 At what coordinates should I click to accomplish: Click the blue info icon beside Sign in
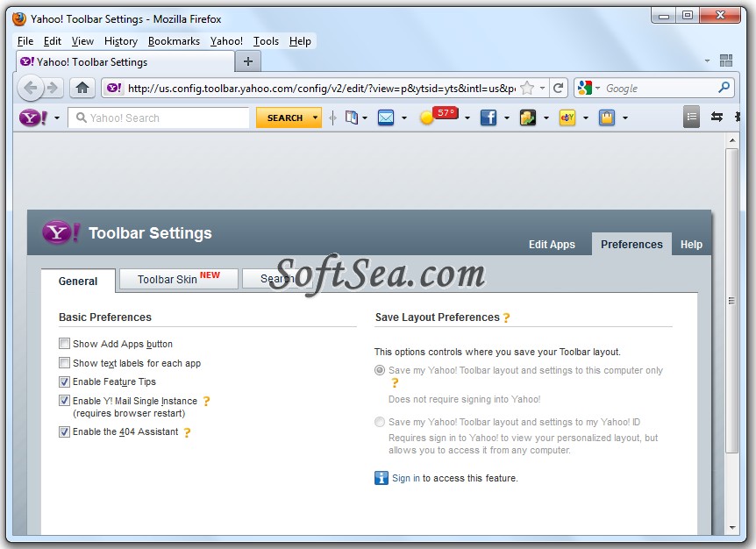coord(382,478)
